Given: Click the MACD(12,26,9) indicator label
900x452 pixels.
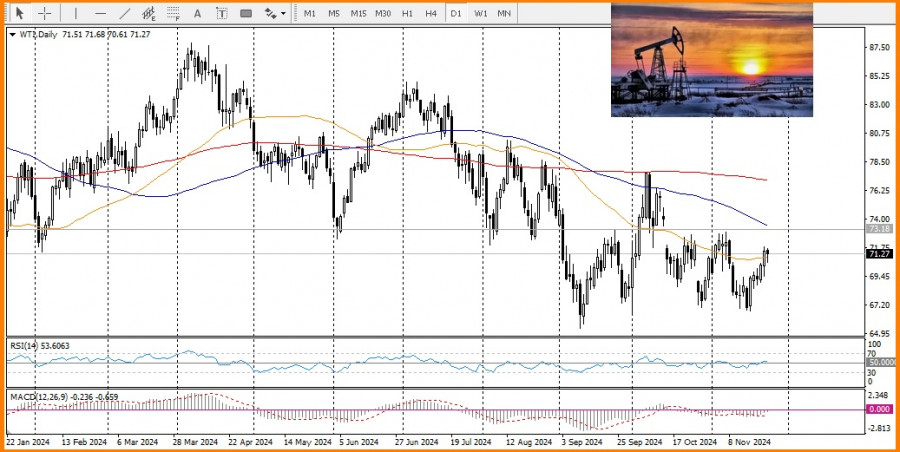Looking at the screenshot, I should coord(64,397).
